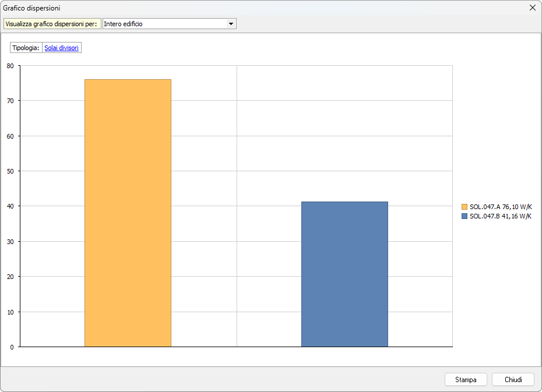Click the Intero edificio combo box field
This screenshot has height=392, width=542.
point(164,24)
